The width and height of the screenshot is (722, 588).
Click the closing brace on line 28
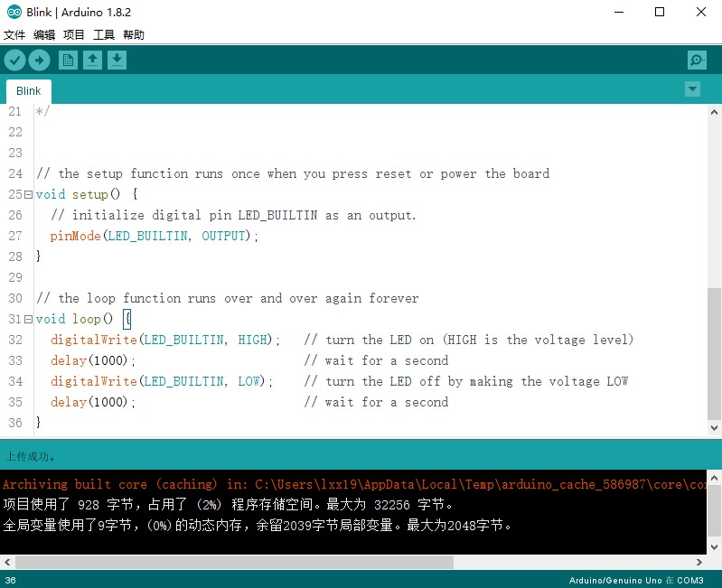38,256
